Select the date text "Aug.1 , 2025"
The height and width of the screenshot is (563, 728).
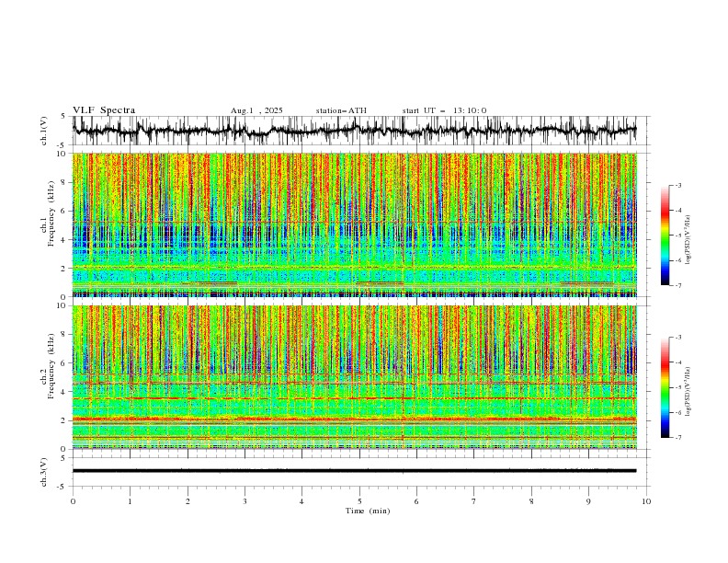pyautogui.click(x=256, y=110)
